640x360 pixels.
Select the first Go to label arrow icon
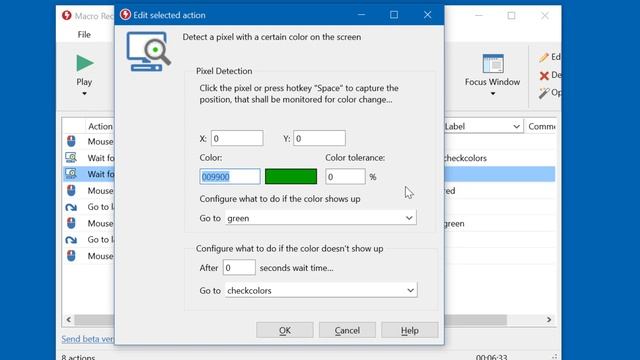[71, 207]
